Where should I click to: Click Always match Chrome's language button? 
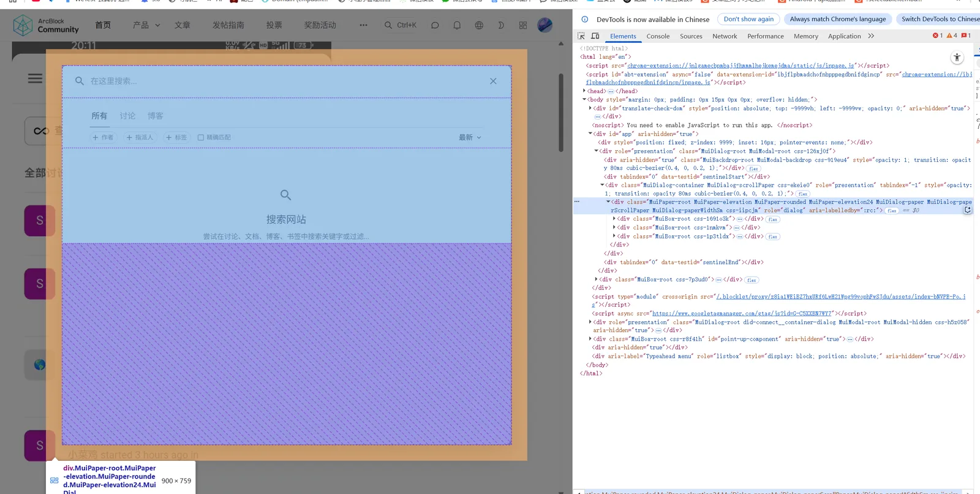[x=838, y=19]
